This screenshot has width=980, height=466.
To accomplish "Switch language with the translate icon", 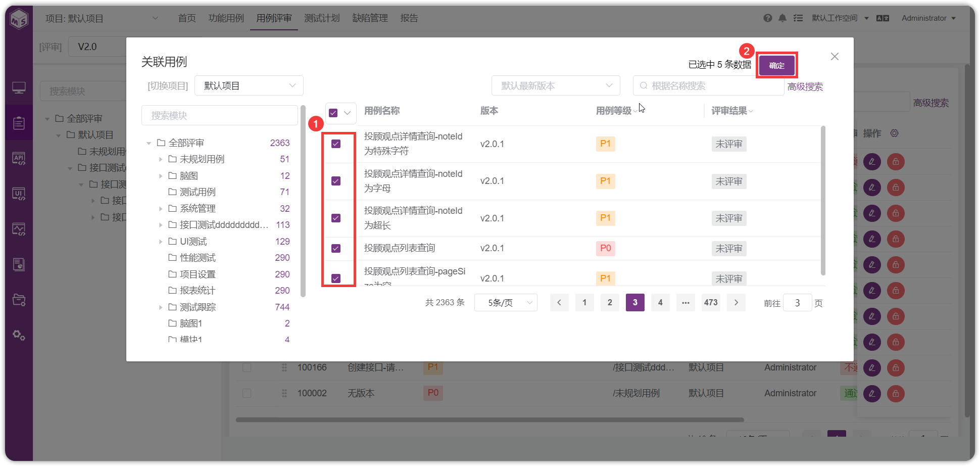I will tap(883, 18).
